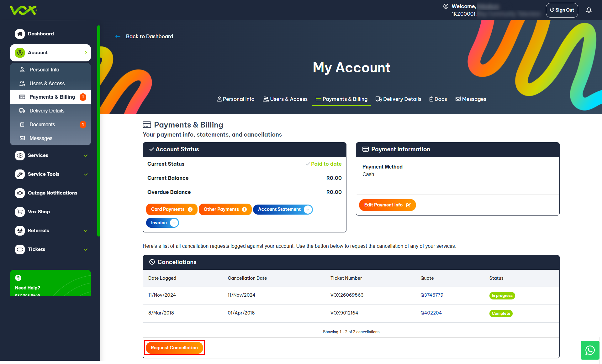Switch to the Personal Info tab
Screen dimensions: 602x364
pos(236,99)
